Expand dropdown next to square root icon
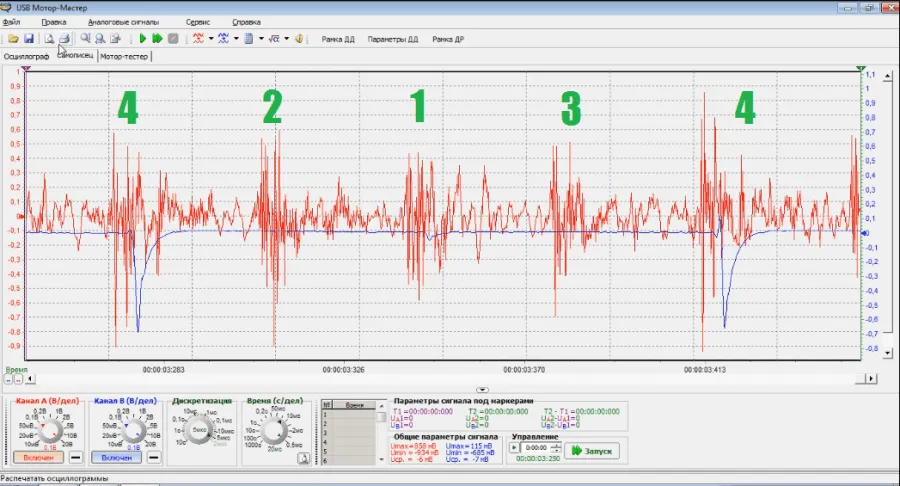This screenshot has height=486, width=900. [x=286, y=39]
